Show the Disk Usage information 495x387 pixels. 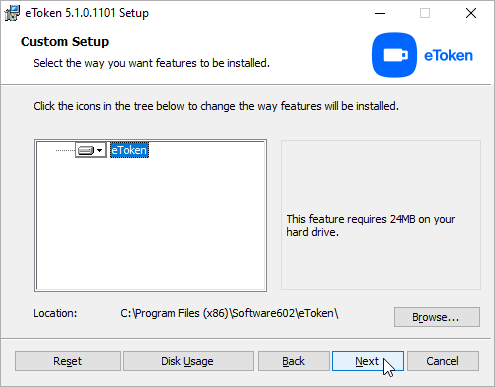click(188, 361)
